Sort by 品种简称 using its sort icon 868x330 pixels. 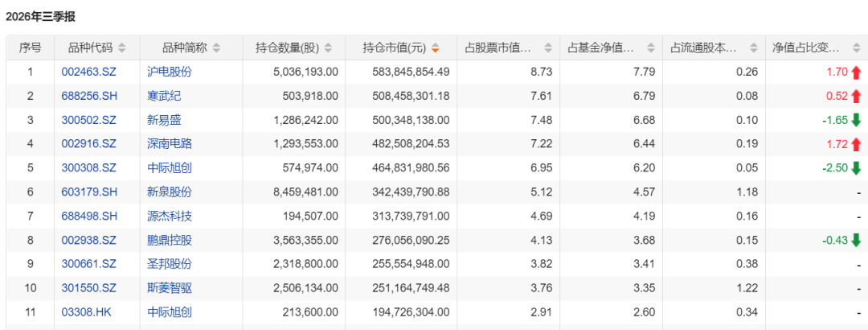coord(216,48)
